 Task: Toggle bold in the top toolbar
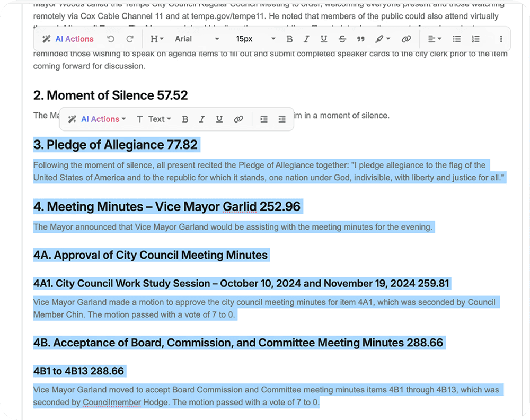coord(289,39)
